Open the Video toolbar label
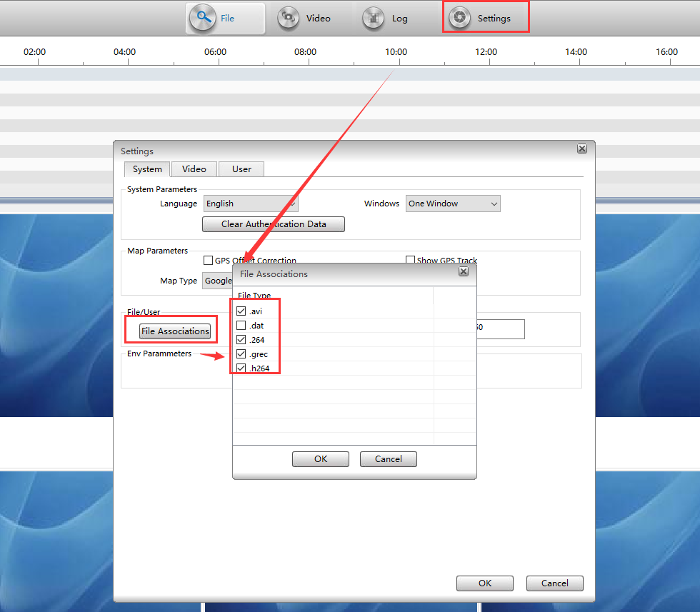 (319, 19)
